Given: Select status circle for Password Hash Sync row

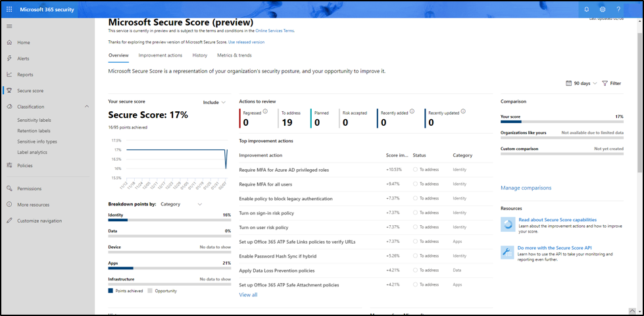Looking at the screenshot, I should point(415,256).
